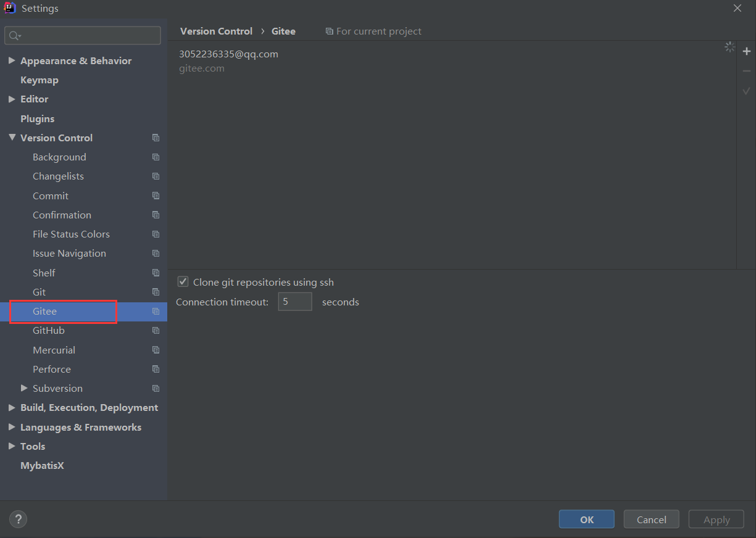The height and width of the screenshot is (538, 756).
Task: Click project-level icon next to Issue Navigation
Action: click(156, 254)
